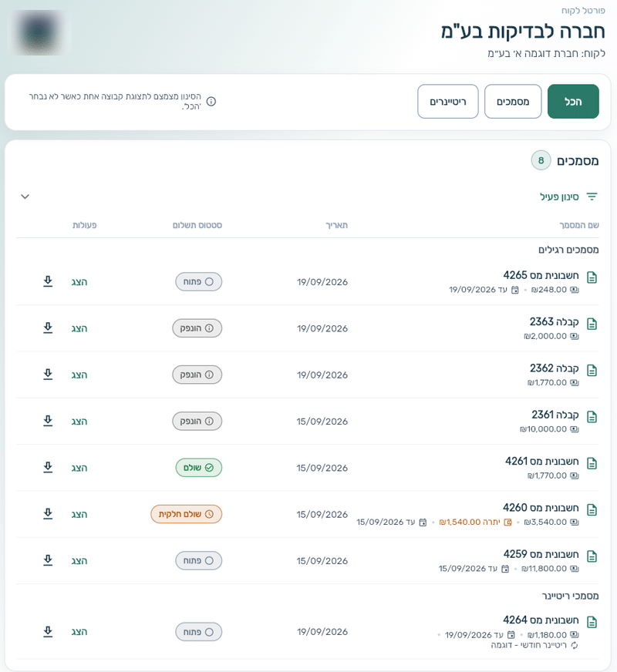This screenshot has width=617, height=672.
Task: Open receipt 2362 with its הצג link
Action: coord(79,375)
